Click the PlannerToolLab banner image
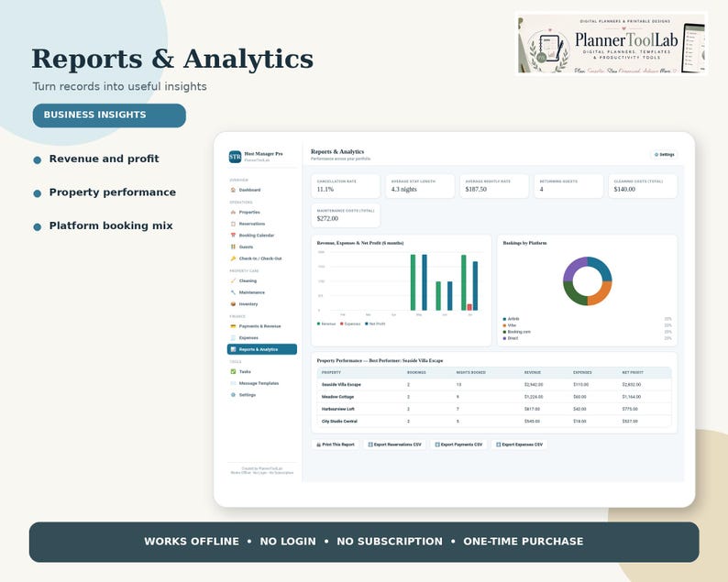Image resolution: width=728 pixels, height=582 pixels. pyautogui.click(x=611, y=44)
